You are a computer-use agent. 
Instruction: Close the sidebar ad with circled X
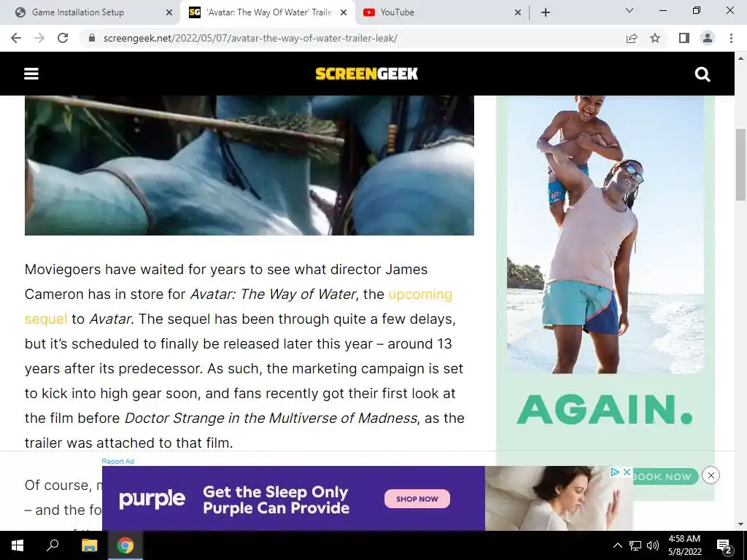point(711,475)
